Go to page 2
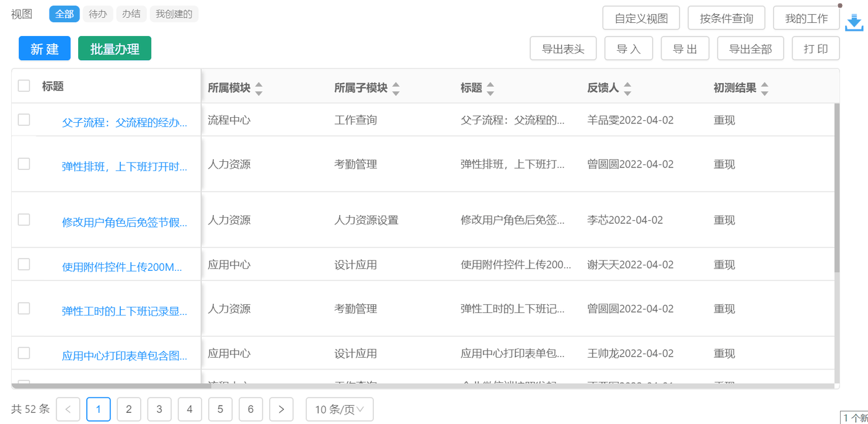This screenshot has height=424, width=868. (129, 409)
